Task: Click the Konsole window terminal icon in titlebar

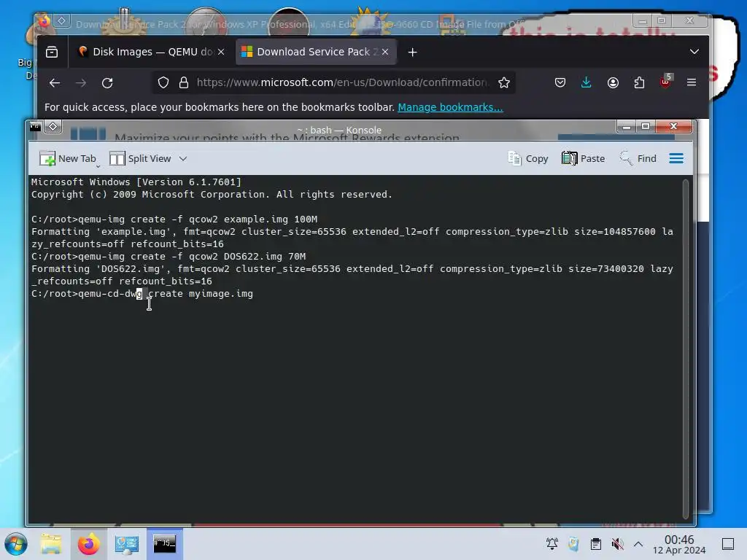Action: tap(36, 127)
